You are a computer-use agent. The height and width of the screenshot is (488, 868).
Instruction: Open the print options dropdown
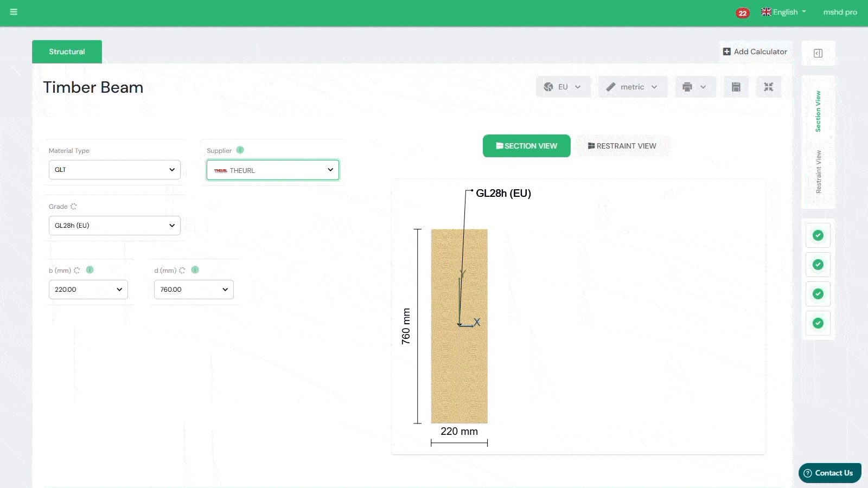[x=695, y=87]
